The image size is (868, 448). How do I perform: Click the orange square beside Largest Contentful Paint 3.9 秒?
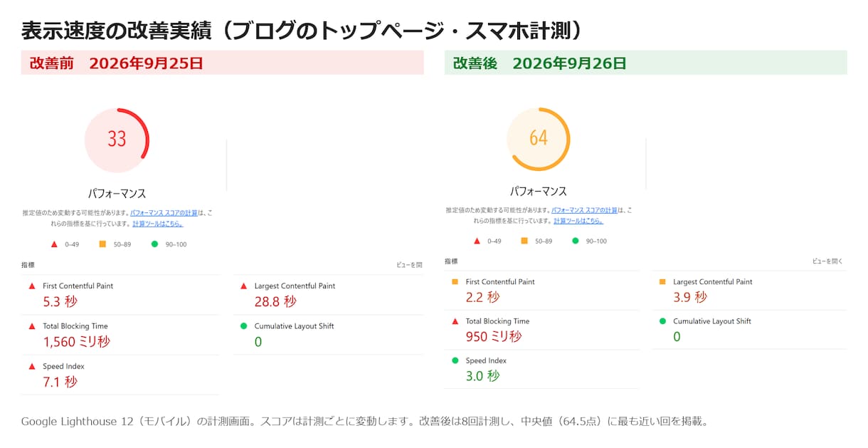point(662,281)
